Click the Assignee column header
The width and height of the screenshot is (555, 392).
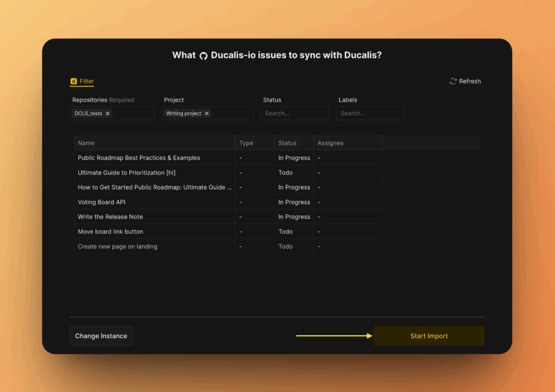330,143
